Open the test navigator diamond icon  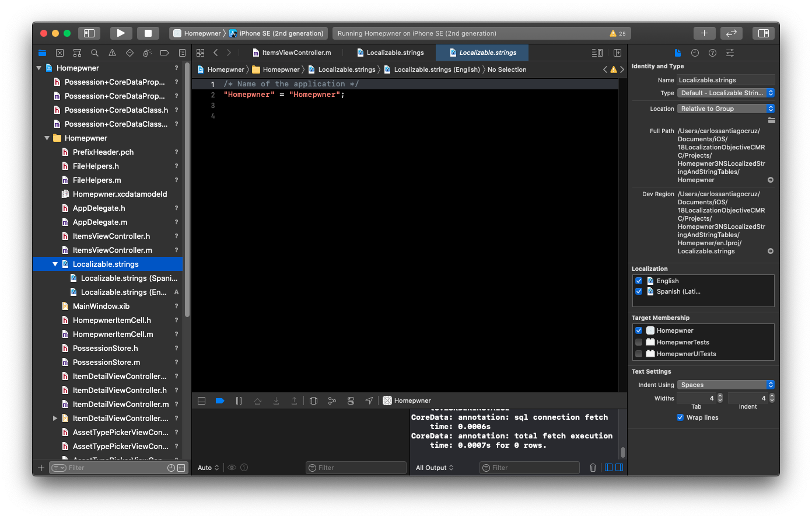click(129, 53)
